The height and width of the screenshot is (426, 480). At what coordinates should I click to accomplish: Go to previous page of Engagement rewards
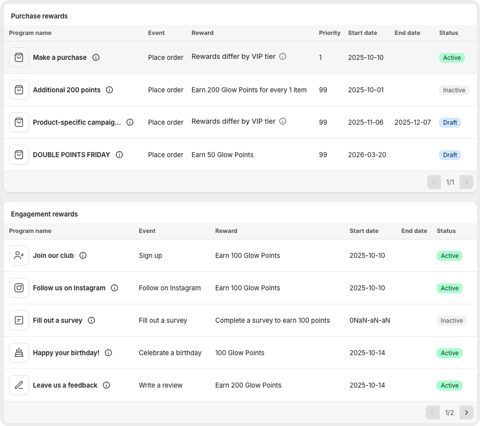(433, 413)
